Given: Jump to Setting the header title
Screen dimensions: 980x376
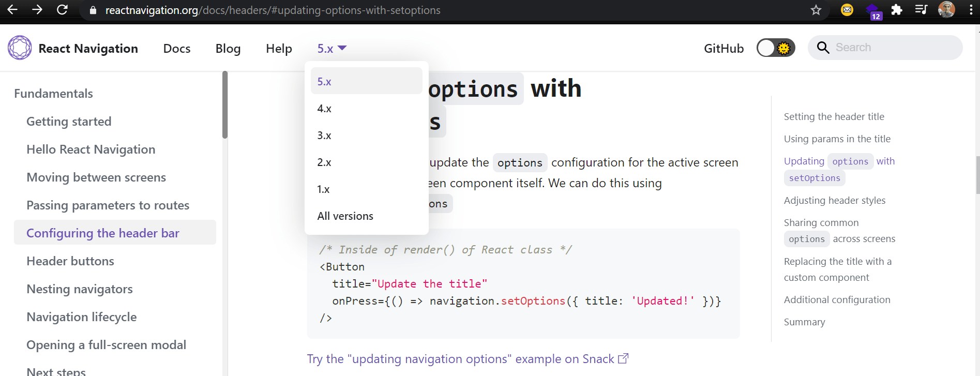Looking at the screenshot, I should 834,116.
